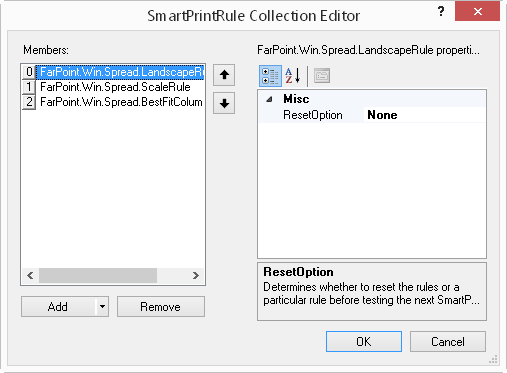Collapse the Misc category
Screen dimensions: 507x373
coord(269,99)
